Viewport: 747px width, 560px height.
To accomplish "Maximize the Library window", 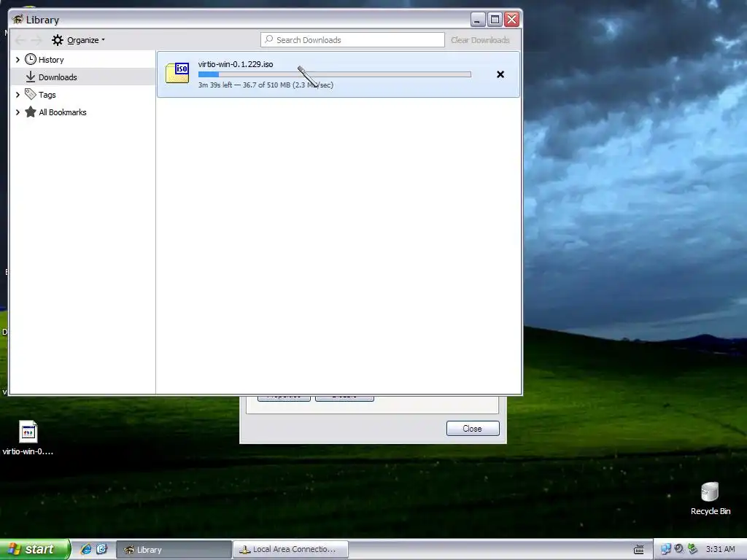I will [x=495, y=20].
